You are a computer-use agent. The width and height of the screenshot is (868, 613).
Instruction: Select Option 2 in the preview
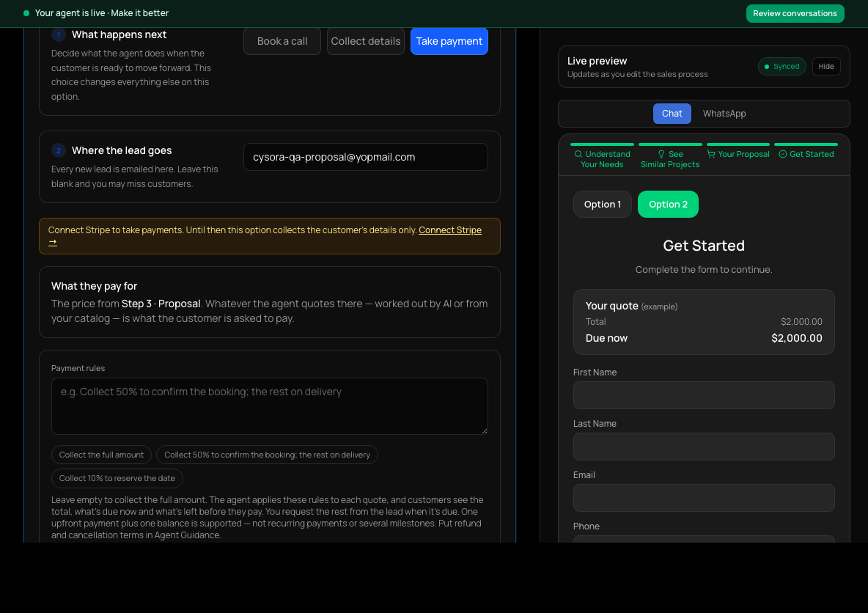click(668, 205)
